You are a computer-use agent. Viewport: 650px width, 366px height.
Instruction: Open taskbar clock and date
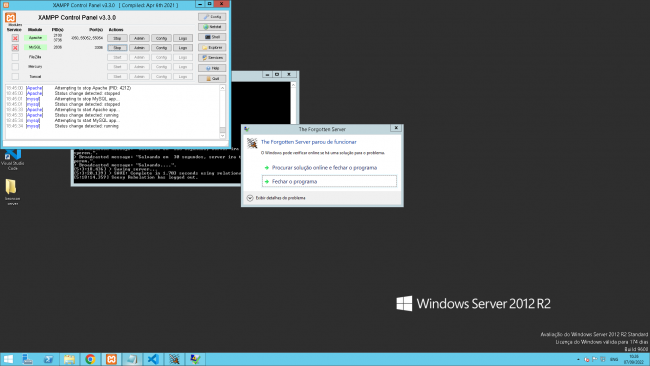pyautogui.click(x=634, y=359)
